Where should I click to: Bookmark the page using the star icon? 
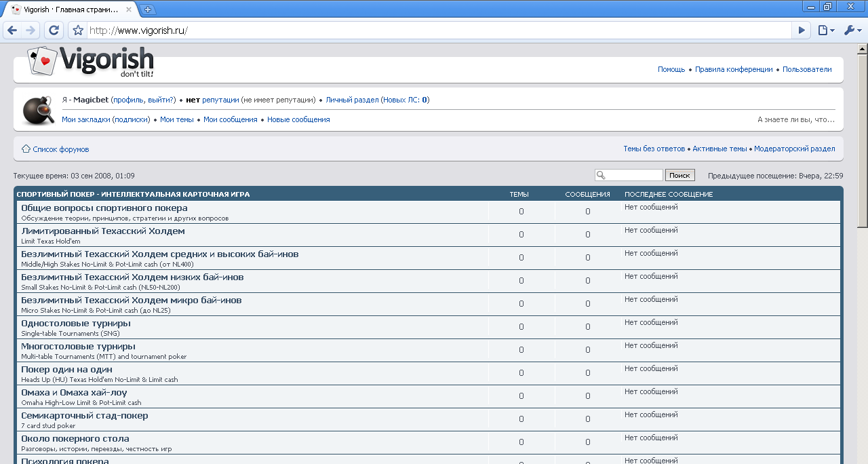pyautogui.click(x=78, y=31)
